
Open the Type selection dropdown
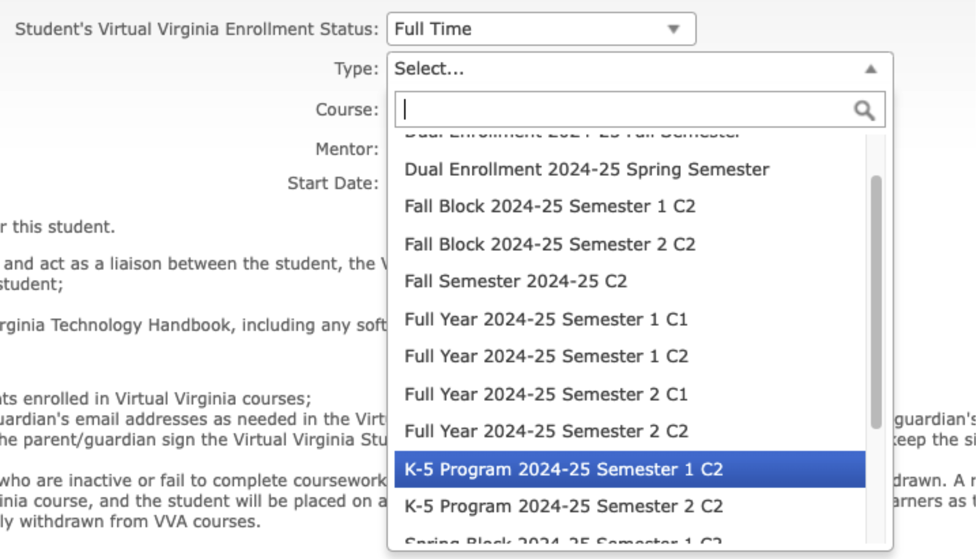(x=591, y=68)
